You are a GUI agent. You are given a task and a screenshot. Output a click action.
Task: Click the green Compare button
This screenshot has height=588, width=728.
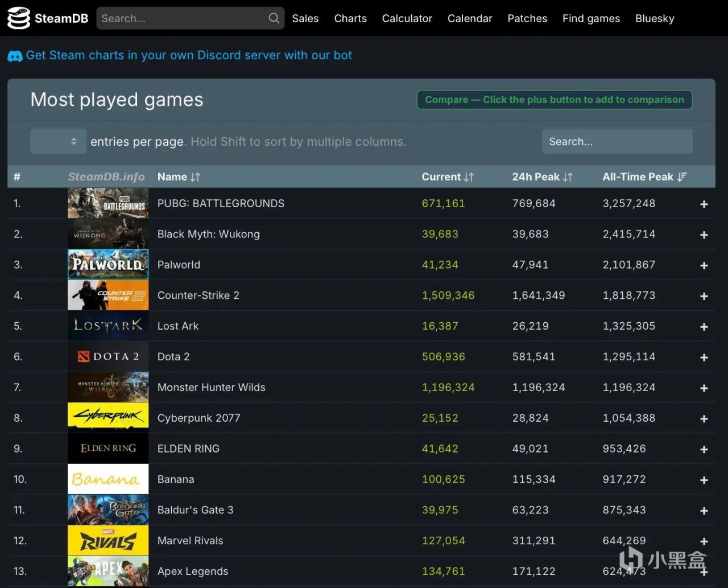(x=555, y=100)
